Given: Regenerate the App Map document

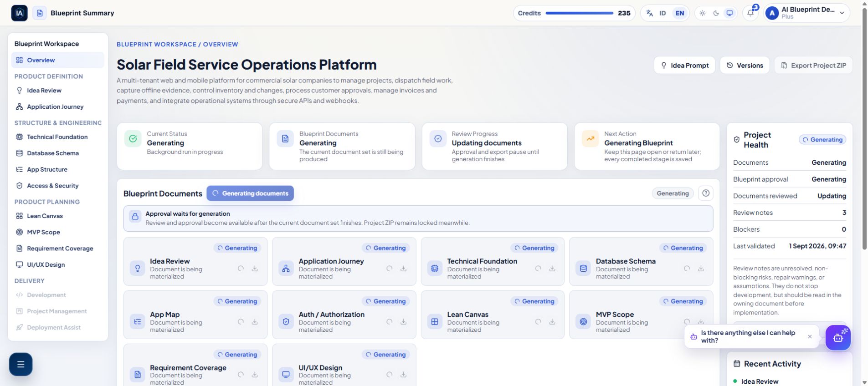Looking at the screenshot, I should (x=241, y=322).
